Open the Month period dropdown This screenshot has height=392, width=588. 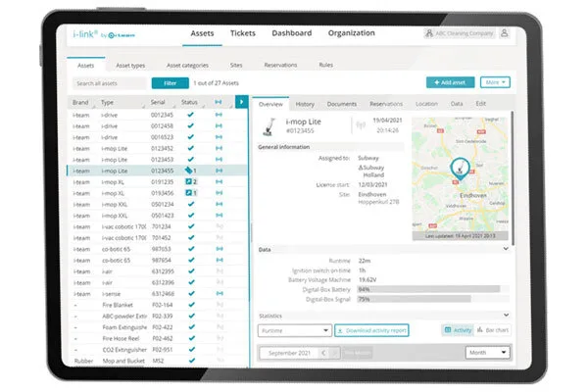point(488,352)
